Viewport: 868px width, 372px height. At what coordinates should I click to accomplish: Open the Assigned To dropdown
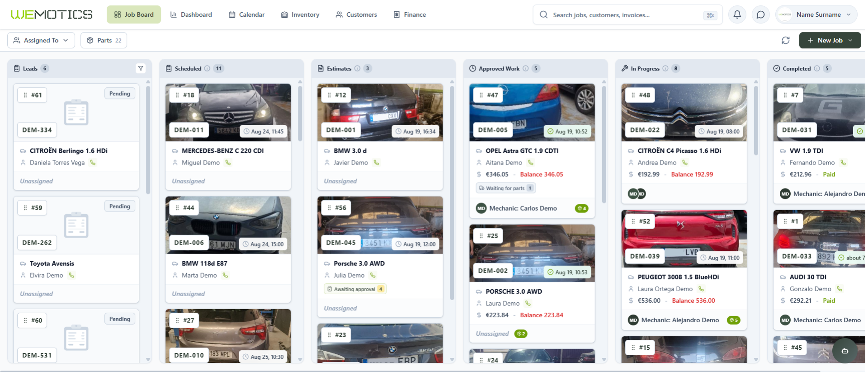41,40
